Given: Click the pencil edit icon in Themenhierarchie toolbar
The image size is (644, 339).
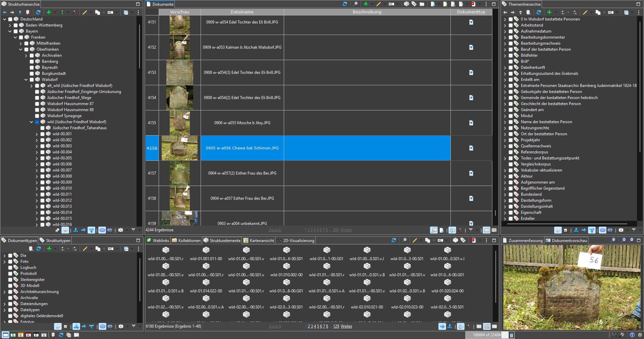Looking at the screenshot, I should pyautogui.click(x=585, y=12).
